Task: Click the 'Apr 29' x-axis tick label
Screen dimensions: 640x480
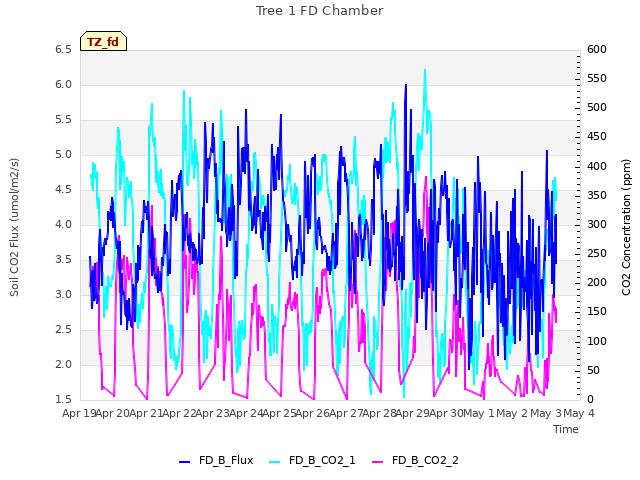Action: pos(413,413)
